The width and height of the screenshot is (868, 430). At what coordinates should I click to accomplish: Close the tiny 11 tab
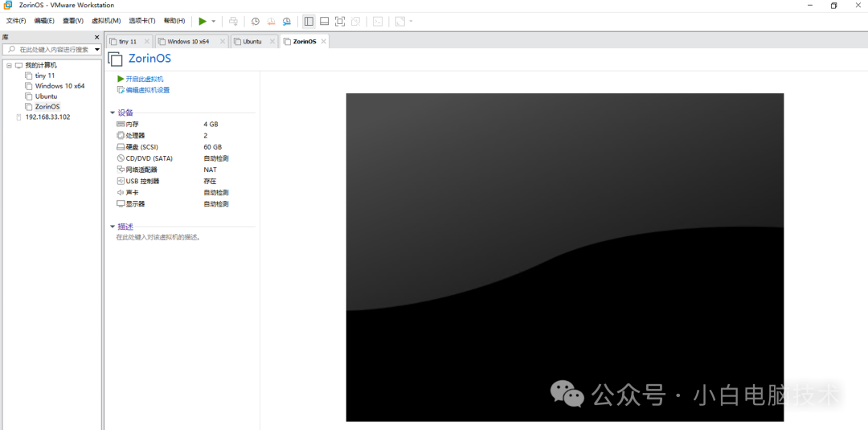147,42
